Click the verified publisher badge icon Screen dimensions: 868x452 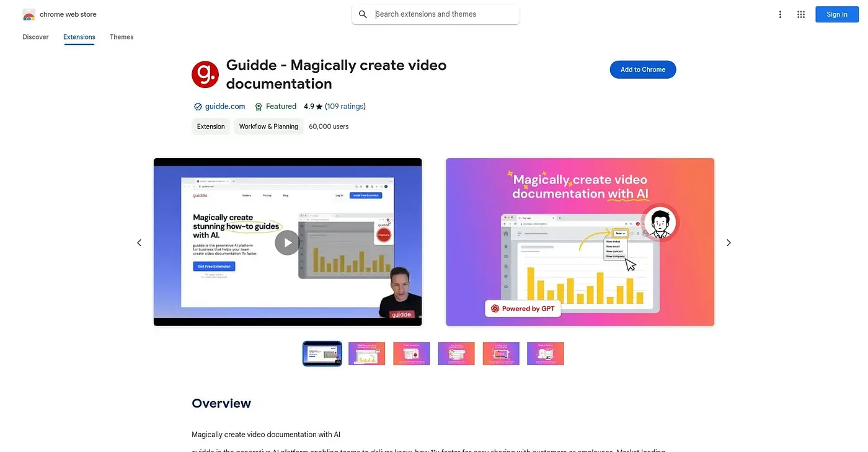click(x=198, y=107)
